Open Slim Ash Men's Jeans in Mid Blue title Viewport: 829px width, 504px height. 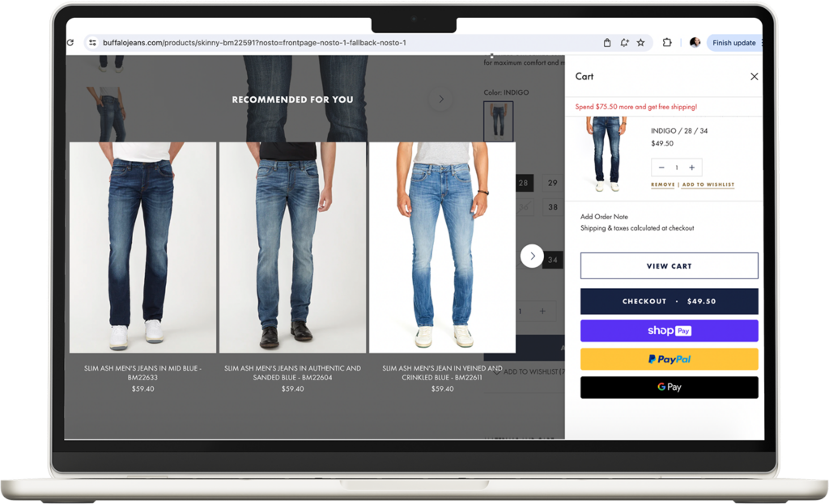(142, 373)
